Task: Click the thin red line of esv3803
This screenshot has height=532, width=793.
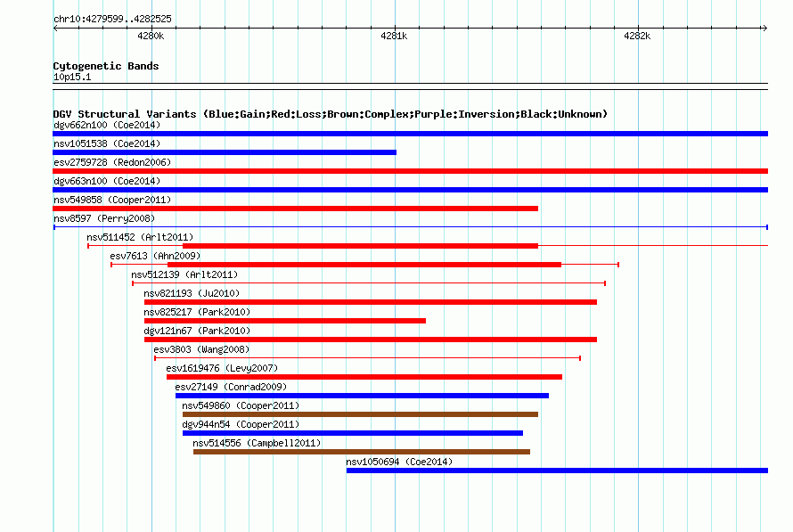Action: [x=367, y=358]
